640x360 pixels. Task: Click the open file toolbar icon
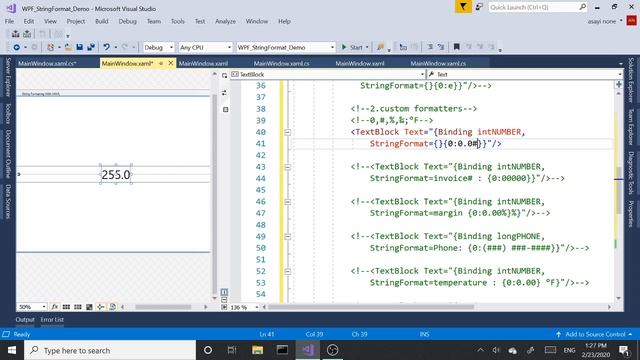[68, 47]
